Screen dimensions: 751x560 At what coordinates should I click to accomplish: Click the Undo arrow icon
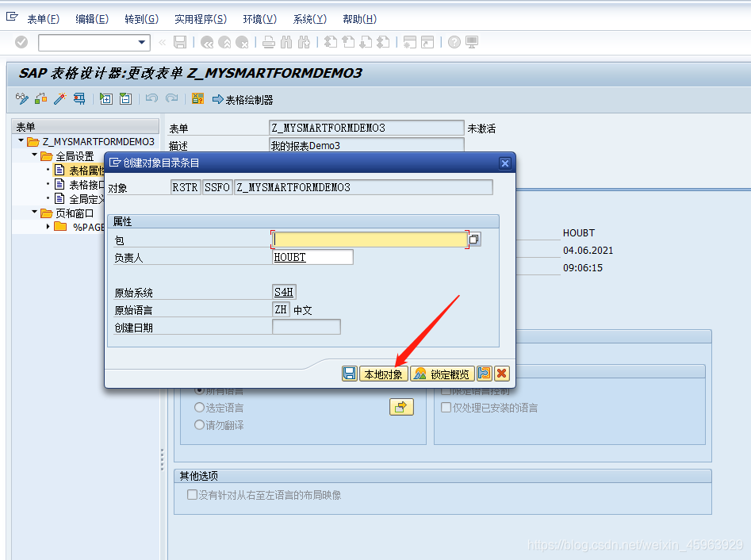pos(151,99)
